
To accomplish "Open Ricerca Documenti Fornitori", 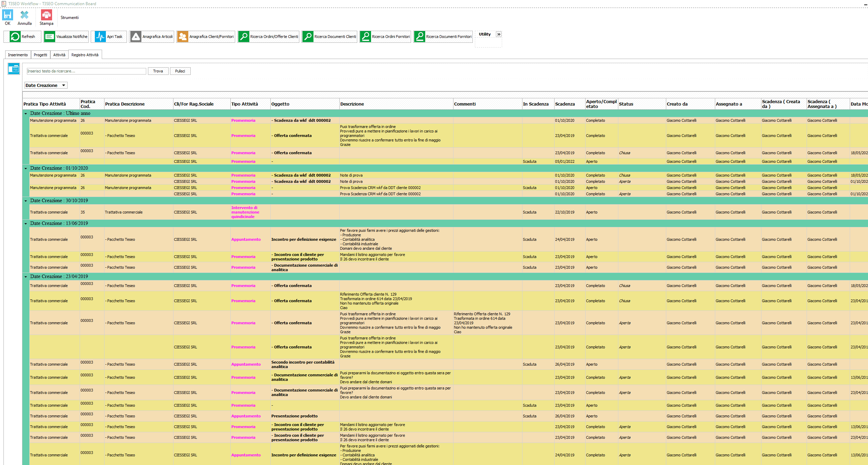I will pos(443,37).
